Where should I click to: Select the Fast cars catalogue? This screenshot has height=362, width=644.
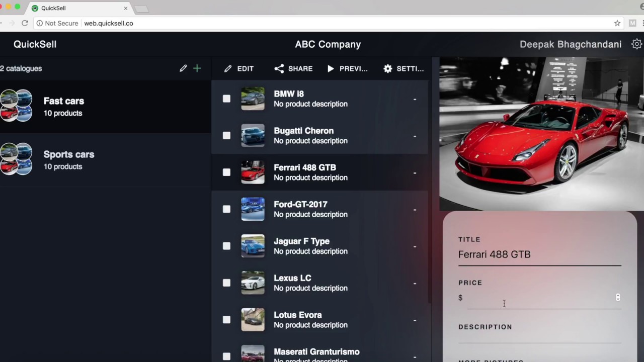tap(105, 107)
